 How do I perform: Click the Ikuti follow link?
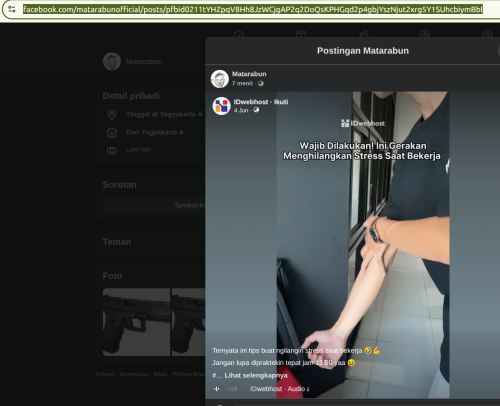tap(281, 102)
